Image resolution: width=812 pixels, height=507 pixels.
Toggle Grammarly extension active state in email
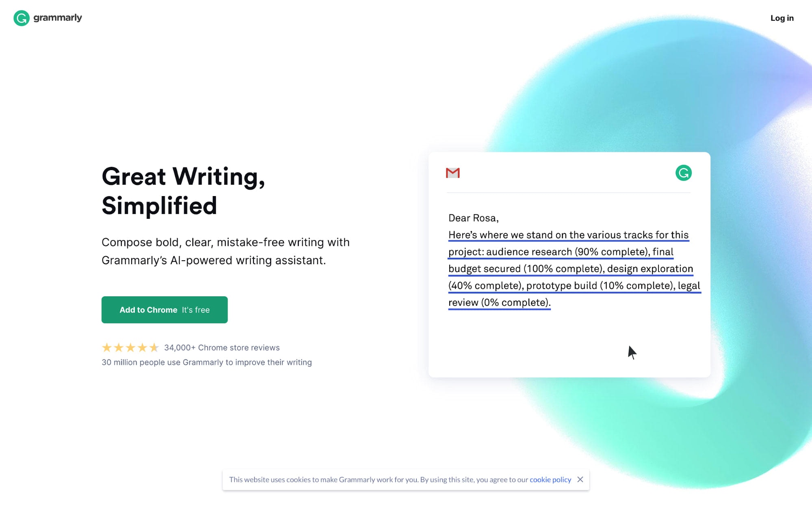coord(684,173)
